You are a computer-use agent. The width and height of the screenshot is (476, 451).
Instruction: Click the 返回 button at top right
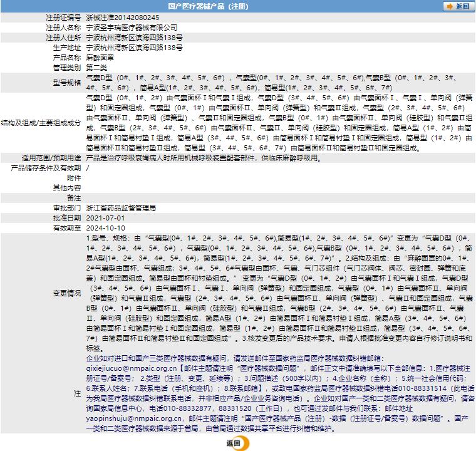(x=458, y=6)
